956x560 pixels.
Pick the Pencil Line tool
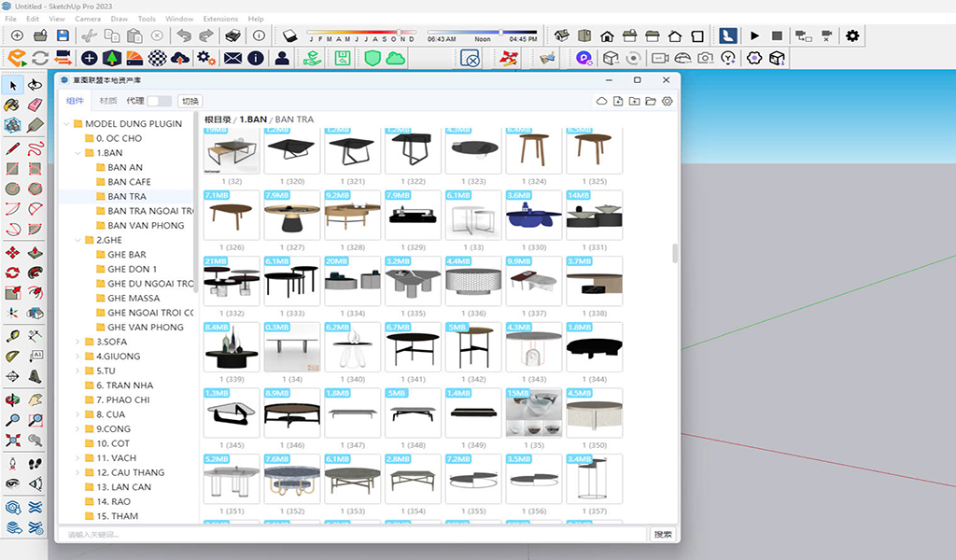click(12, 148)
